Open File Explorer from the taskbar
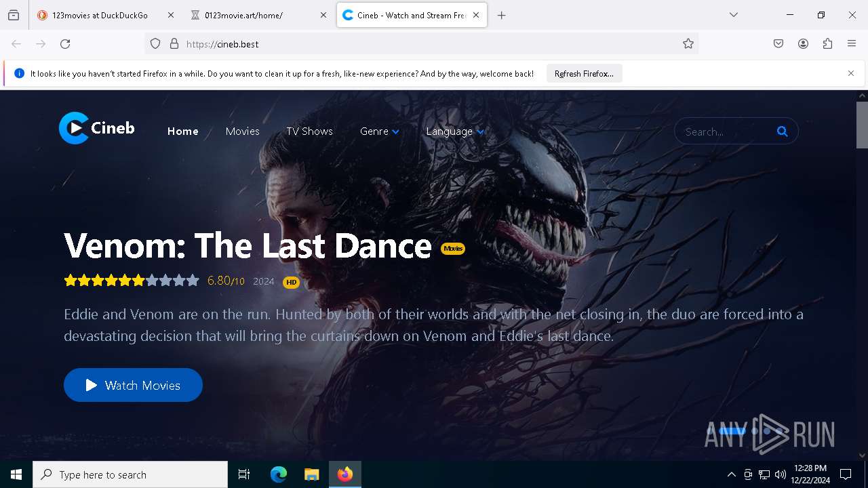 (311, 474)
